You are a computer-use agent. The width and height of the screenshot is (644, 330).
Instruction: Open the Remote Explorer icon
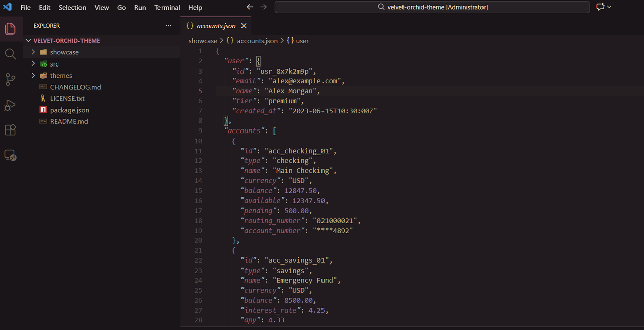(x=10, y=155)
